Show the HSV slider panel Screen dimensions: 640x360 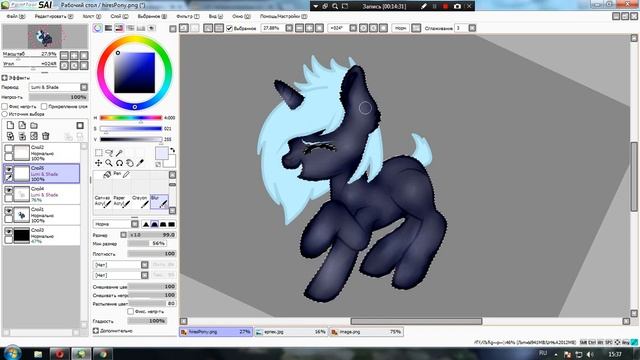119,28
